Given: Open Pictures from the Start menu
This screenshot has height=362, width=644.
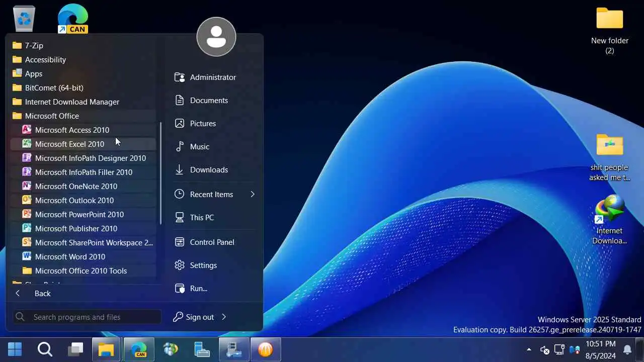Looking at the screenshot, I should [214, 123].
